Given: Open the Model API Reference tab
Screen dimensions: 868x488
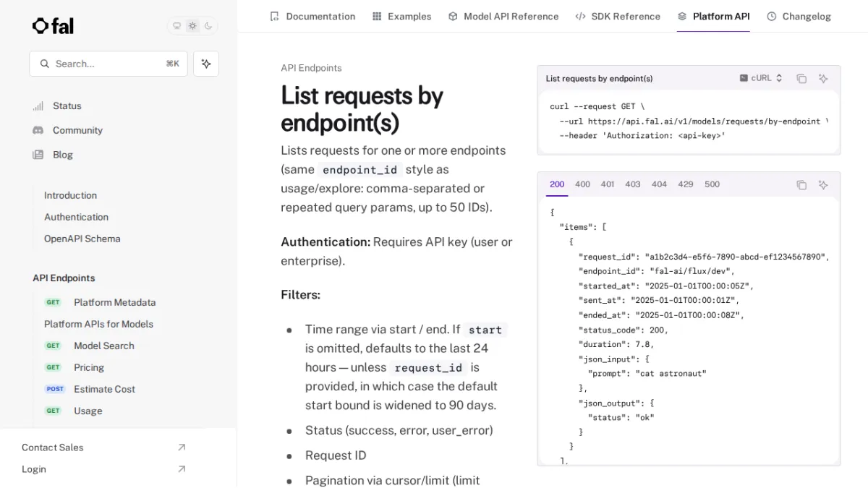Looking at the screenshot, I should [x=503, y=16].
